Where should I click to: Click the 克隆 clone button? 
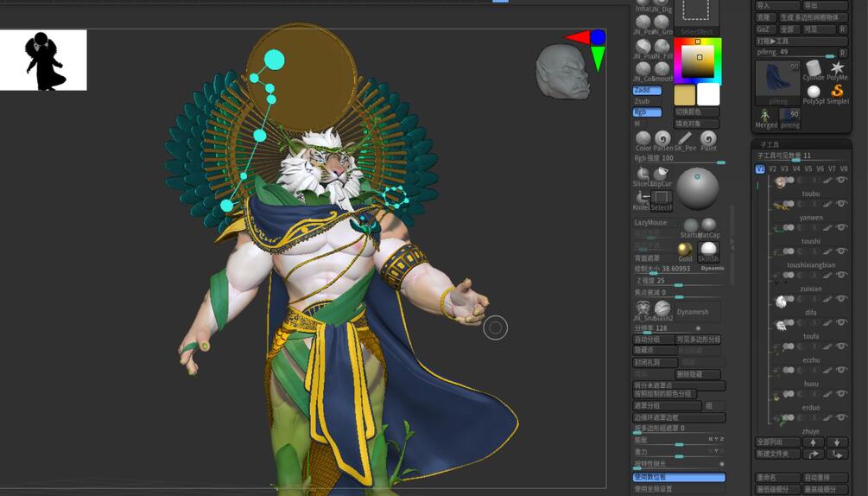click(x=765, y=17)
